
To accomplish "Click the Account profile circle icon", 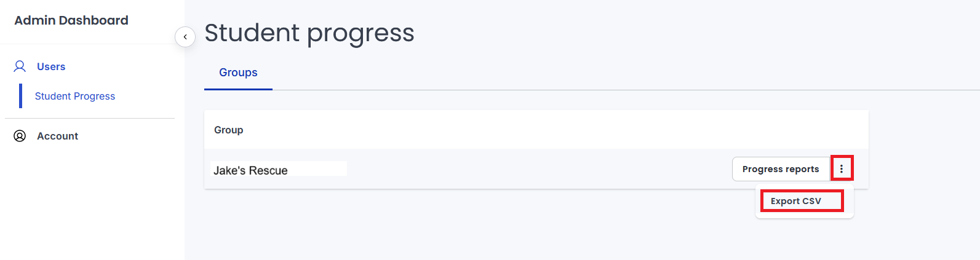I will pos(20,136).
